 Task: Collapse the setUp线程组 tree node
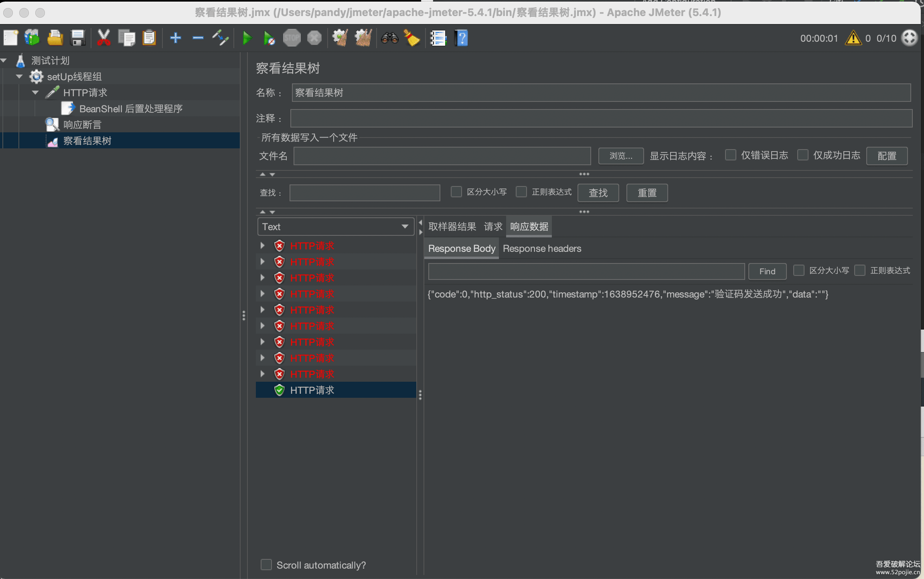[x=19, y=77]
